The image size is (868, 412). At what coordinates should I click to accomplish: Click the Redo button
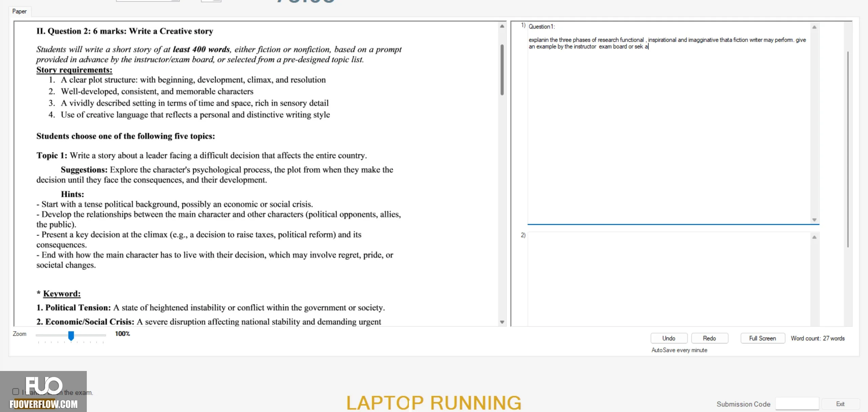click(709, 338)
